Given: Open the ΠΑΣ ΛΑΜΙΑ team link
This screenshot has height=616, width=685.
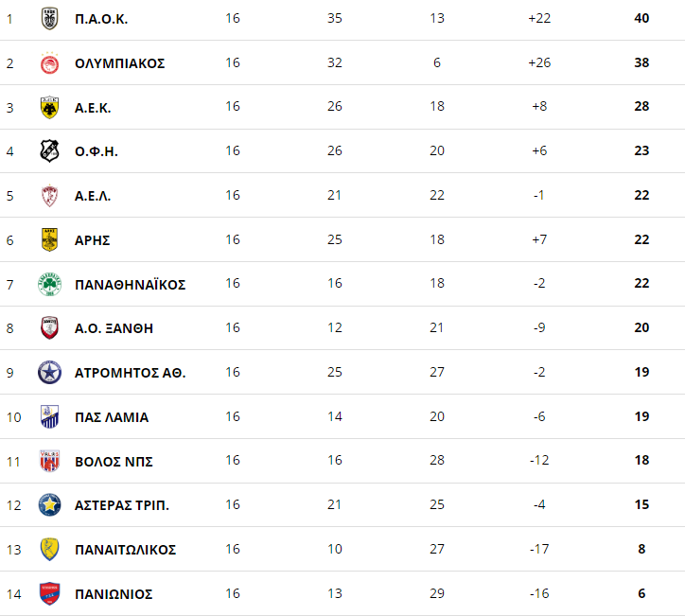Looking at the screenshot, I should pyautogui.click(x=112, y=417).
